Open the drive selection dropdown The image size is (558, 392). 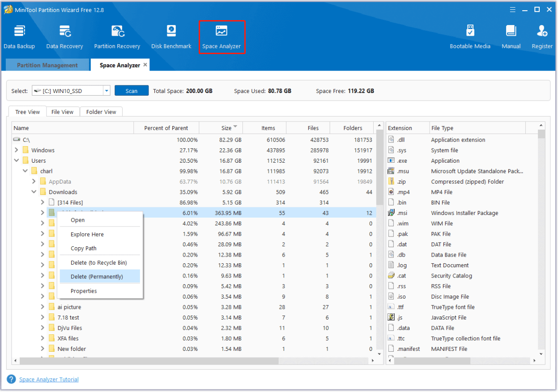(106, 91)
